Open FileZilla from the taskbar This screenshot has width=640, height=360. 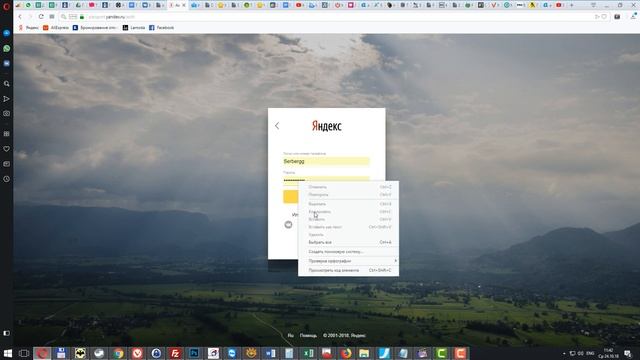pyautogui.click(x=175, y=353)
